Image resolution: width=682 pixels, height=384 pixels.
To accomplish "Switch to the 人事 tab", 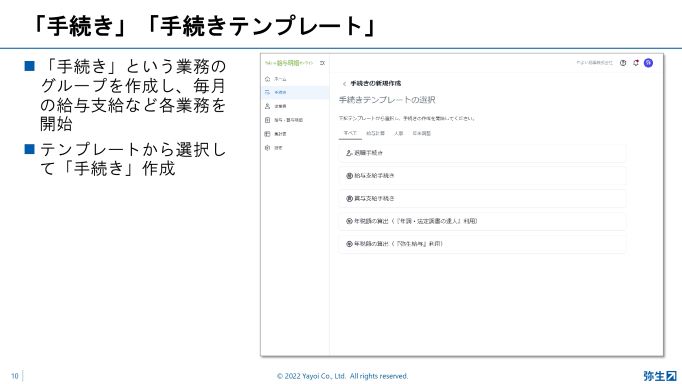I will [399, 134].
